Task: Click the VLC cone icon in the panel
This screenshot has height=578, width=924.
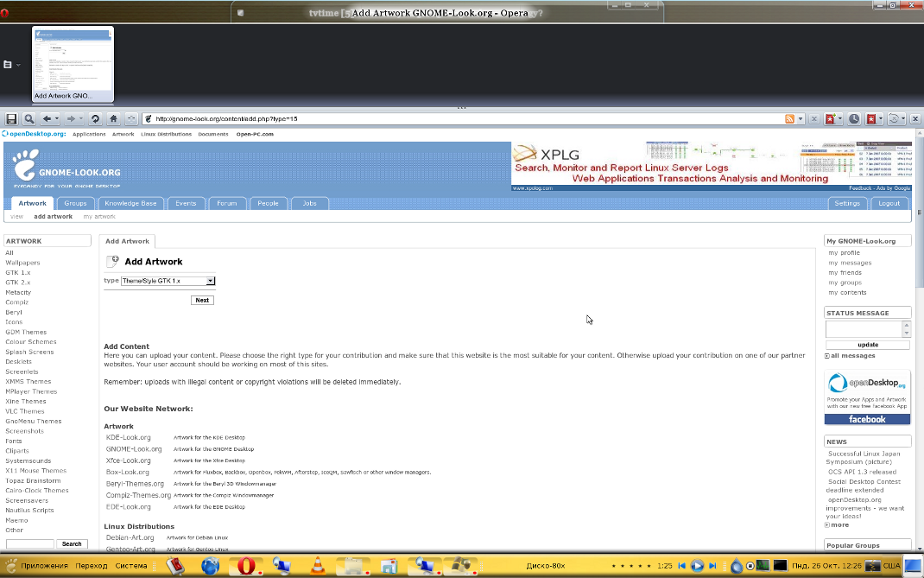Action: tap(318, 566)
